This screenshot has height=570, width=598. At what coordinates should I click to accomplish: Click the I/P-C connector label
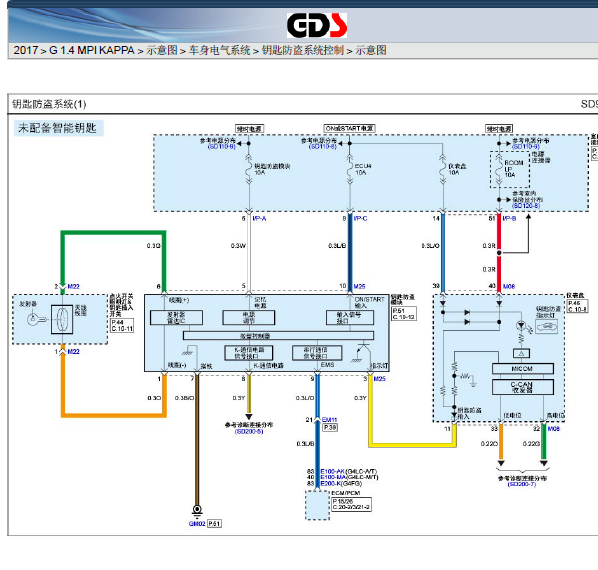tap(360, 218)
